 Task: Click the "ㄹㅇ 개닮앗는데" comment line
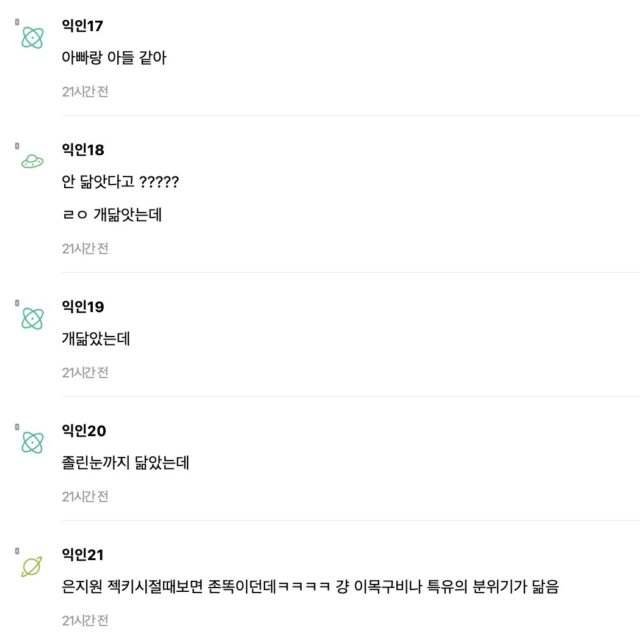[112, 214]
